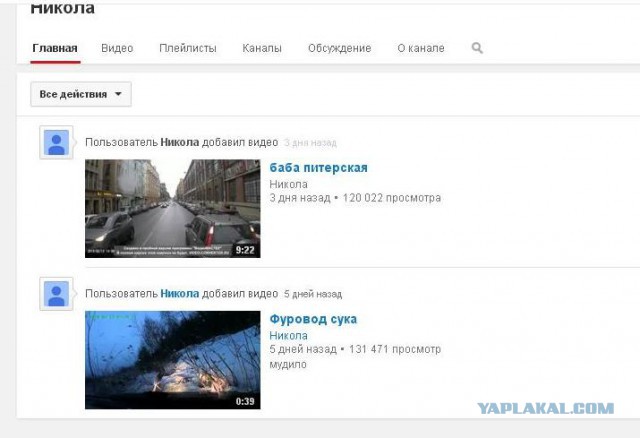Go to the Каналы tab
Image resolution: width=640 pixels, height=438 pixels.
click(262, 48)
